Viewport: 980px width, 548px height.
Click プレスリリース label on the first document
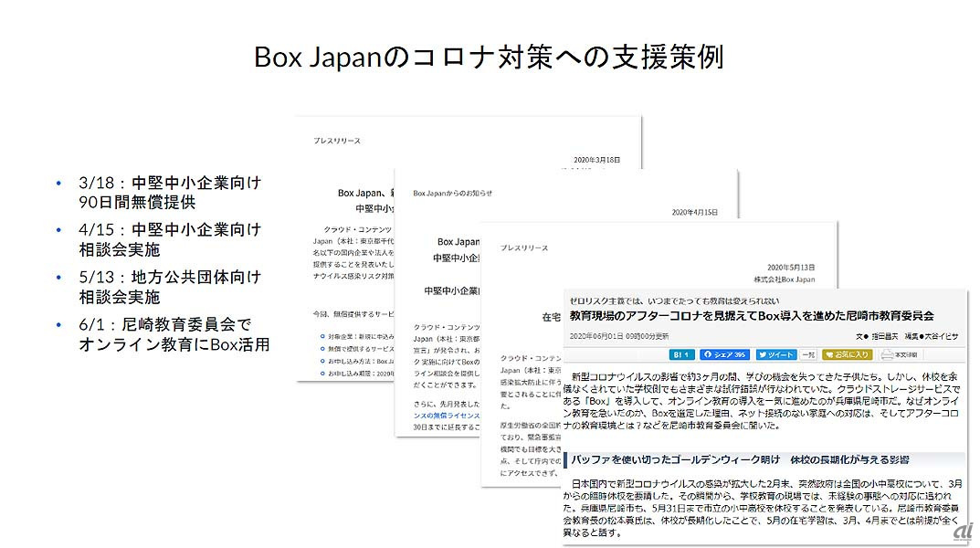(x=337, y=141)
